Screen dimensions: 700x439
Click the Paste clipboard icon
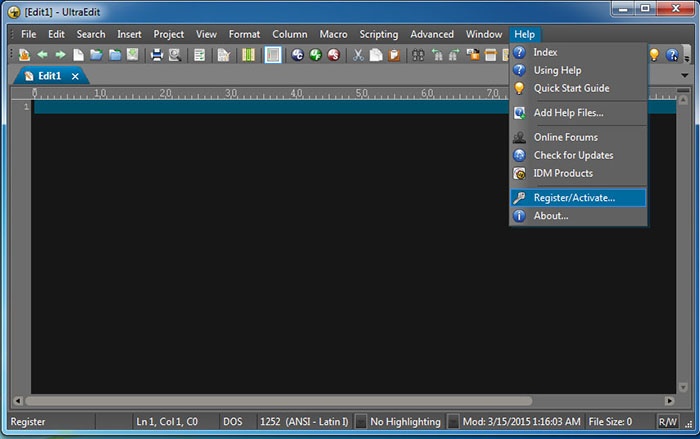[393, 55]
